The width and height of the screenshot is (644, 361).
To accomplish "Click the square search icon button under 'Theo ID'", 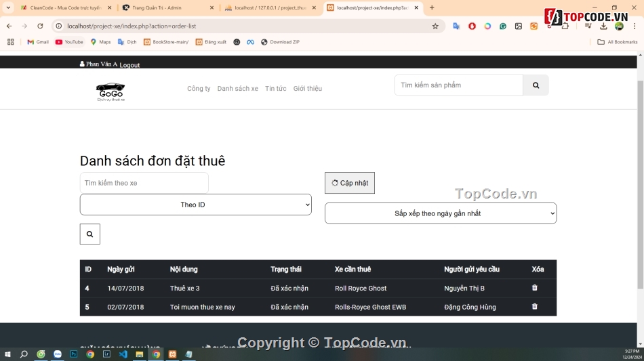I will click(90, 234).
